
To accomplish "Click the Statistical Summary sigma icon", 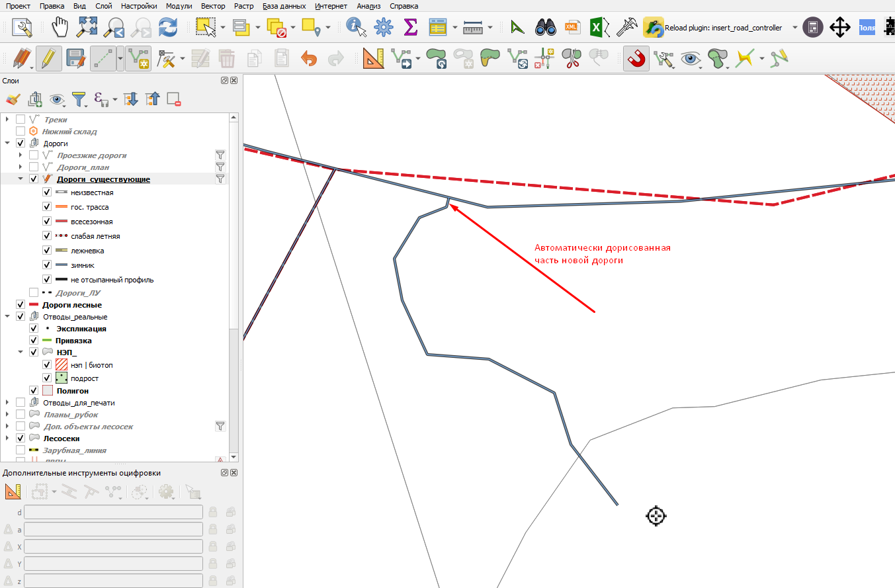I will [x=410, y=28].
